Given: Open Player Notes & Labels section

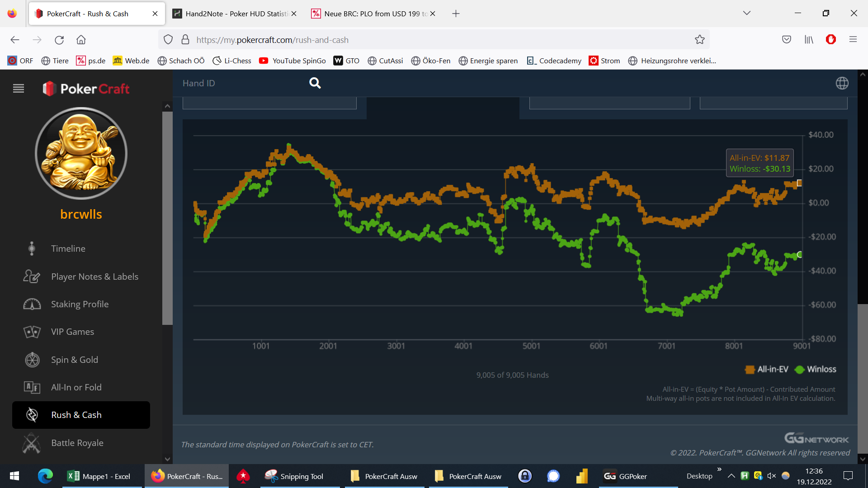Looking at the screenshot, I should click(94, 277).
